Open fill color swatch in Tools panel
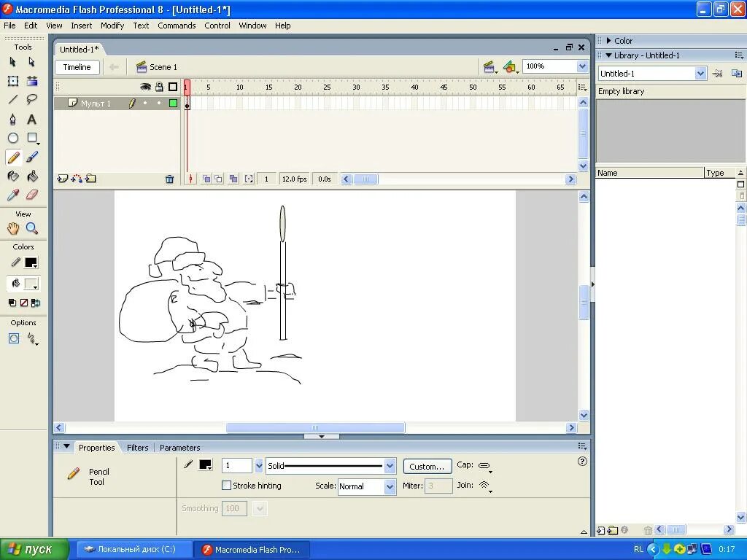The image size is (747, 560). (x=31, y=284)
